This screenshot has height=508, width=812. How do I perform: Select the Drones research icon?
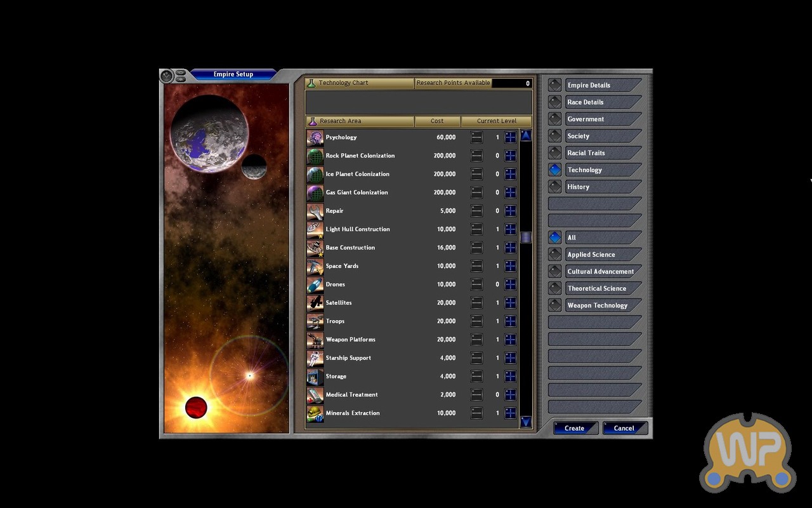pos(315,285)
